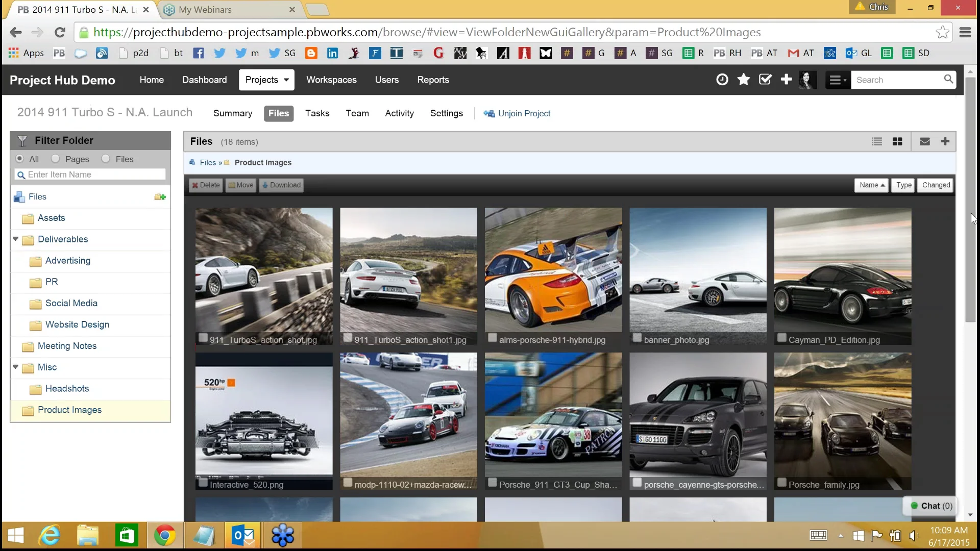Viewport: 980px width, 551px height.
Task: Open the File Explorer taskbar icon
Action: coord(88,536)
